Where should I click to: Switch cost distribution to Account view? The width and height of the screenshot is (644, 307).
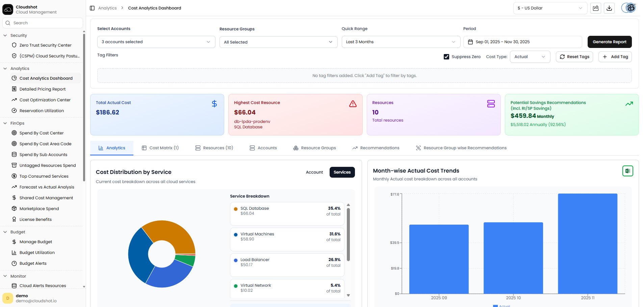click(x=314, y=172)
